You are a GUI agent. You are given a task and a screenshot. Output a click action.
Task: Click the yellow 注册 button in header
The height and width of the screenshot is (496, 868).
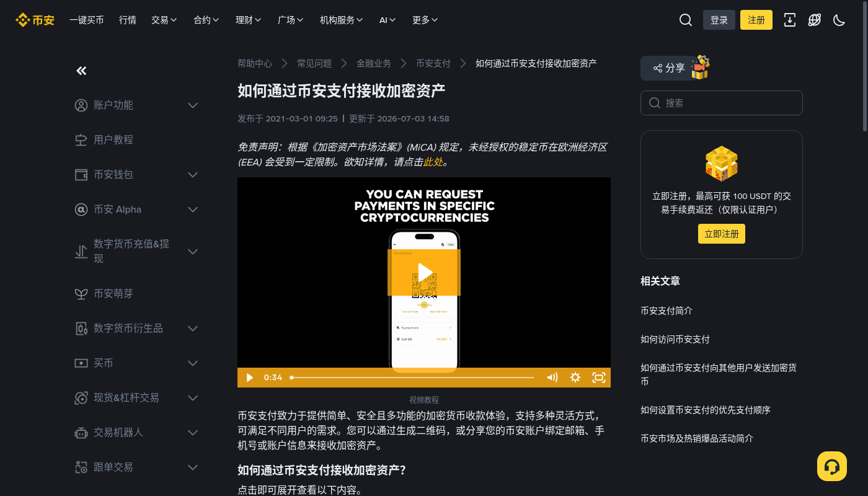pos(756,20)
